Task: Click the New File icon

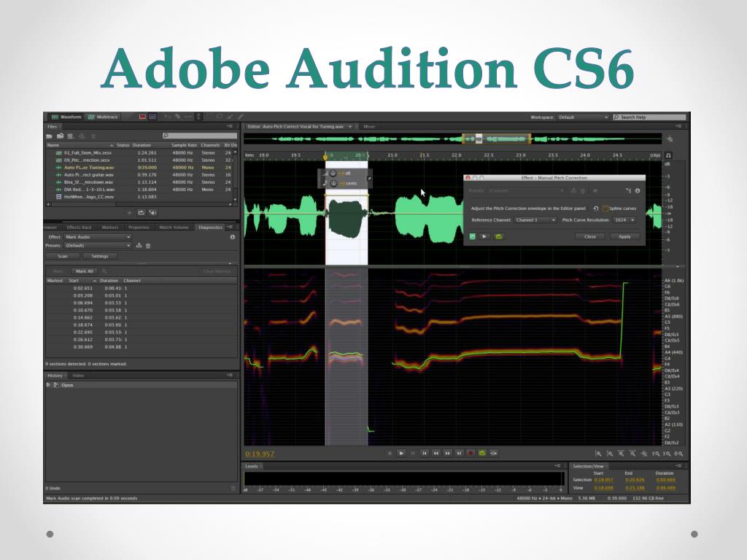Action: pyautogui.click(x=71, y=136)
